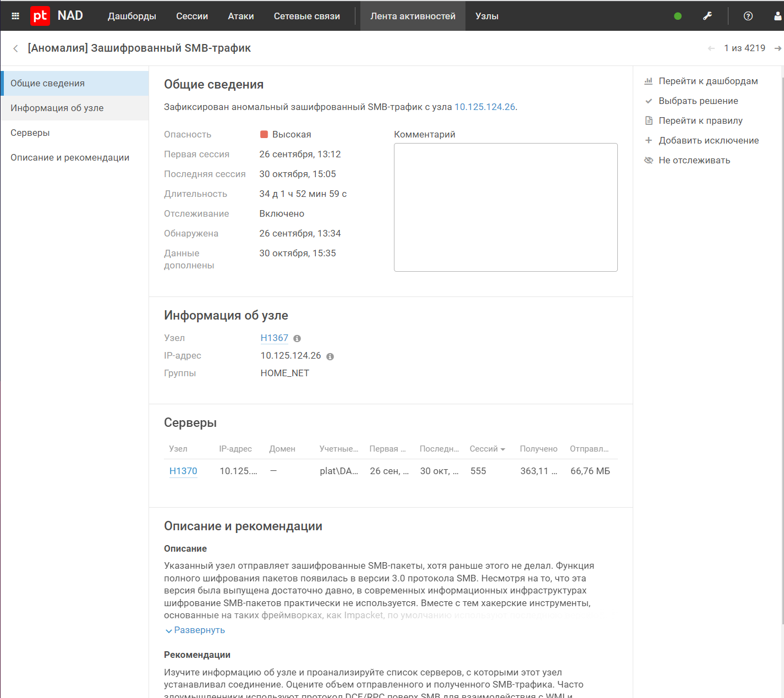Toggle the crossed-eye Не отслеживать icon

(x=649, y=160)
